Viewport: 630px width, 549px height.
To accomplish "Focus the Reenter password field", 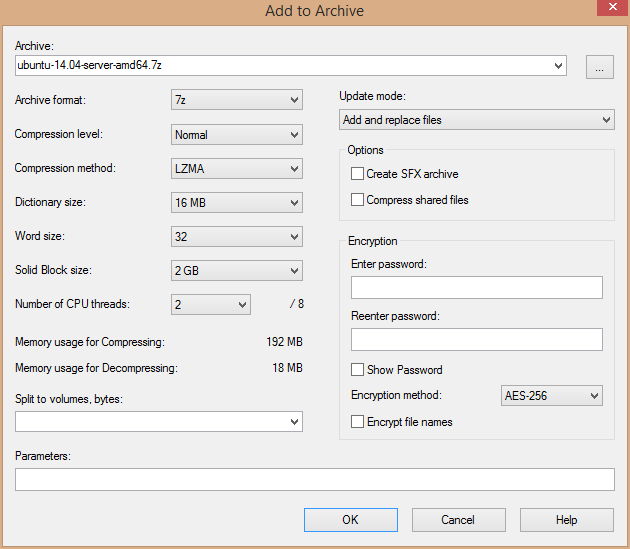I will [477, 340].
